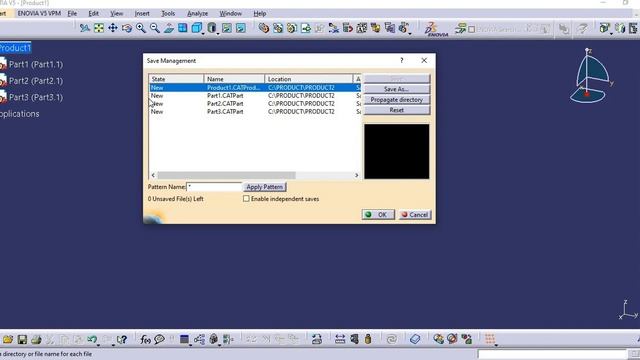Click the Open file folder icon in the bottom toolbar
Viewport: 640px width, 360px height.
pyautogui.click(x=8, y=339)
